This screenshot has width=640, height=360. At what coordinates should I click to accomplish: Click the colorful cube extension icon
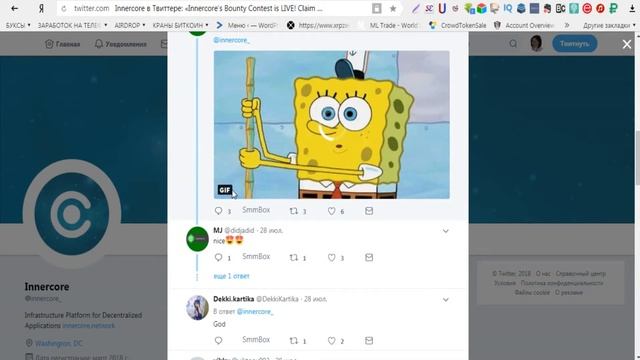pos(482,8)
